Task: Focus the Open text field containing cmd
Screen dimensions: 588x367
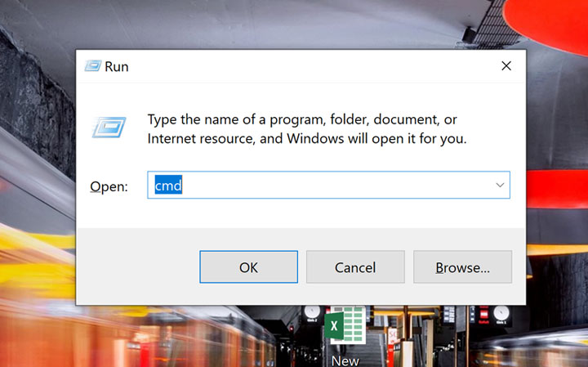Action: tap(328, 185)
